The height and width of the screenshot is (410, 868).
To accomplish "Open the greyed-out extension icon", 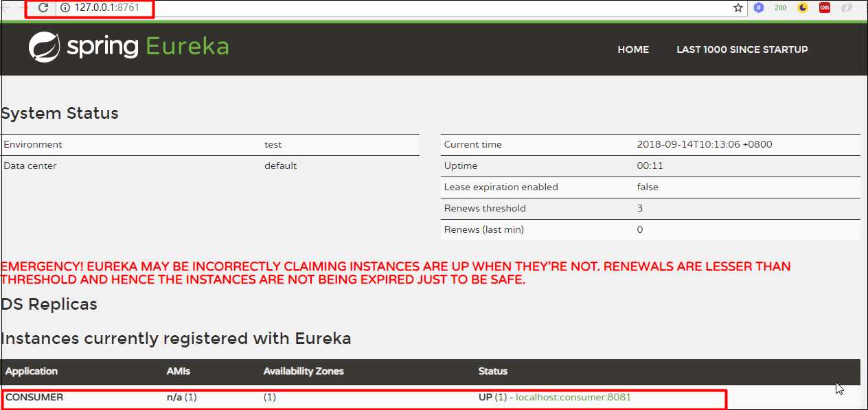I will point(847,8).
